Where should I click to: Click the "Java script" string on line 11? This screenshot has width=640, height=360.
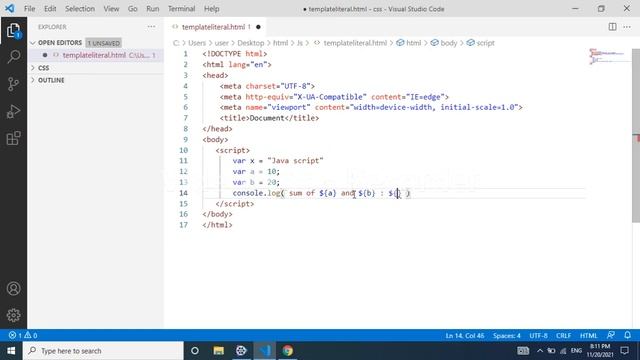click(295, 161)
